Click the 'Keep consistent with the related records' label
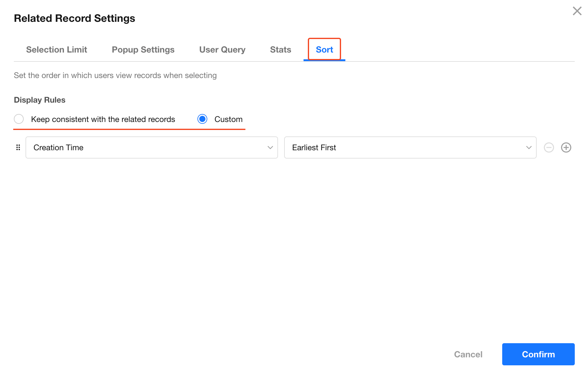This screenshot has height=373, width=588. coord(103,119)
